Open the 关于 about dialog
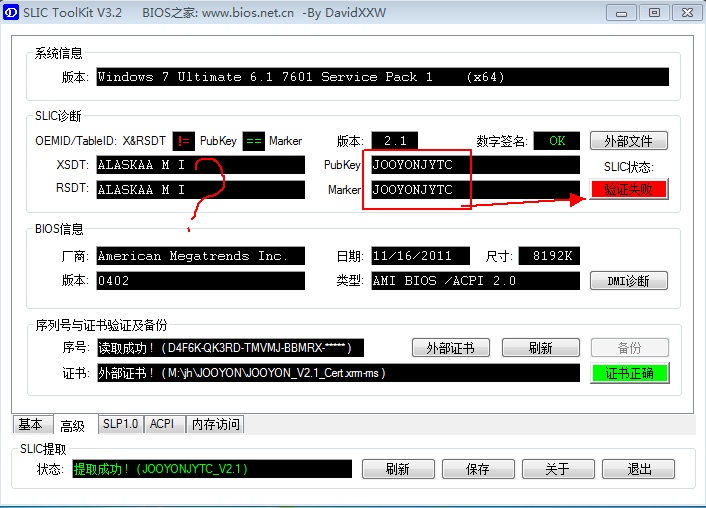 click(557, 469)
